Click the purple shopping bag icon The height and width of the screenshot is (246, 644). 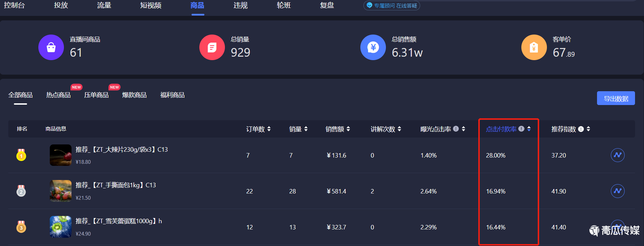pyautogui.click(x=51, y=47)
